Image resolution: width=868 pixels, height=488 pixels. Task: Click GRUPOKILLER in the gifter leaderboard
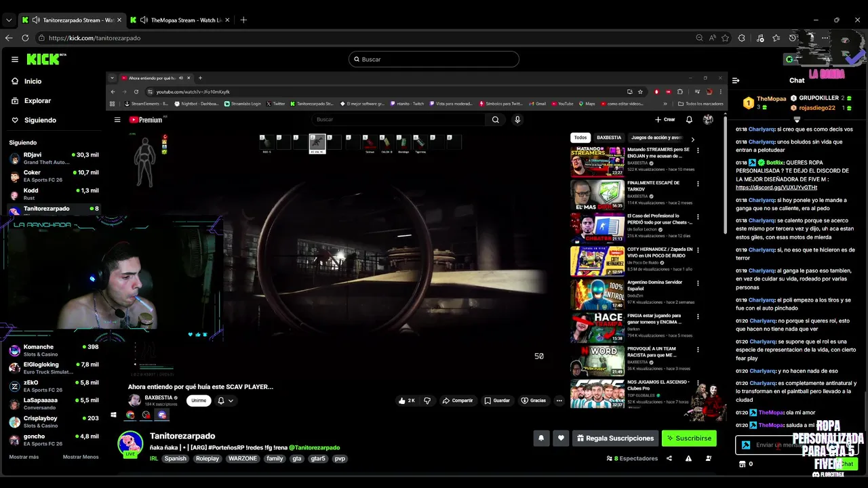[x=821, y=98]
